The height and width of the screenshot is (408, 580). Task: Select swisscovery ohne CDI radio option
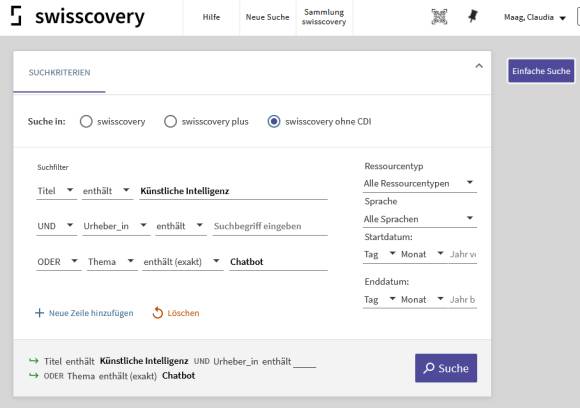click(274, 121)
